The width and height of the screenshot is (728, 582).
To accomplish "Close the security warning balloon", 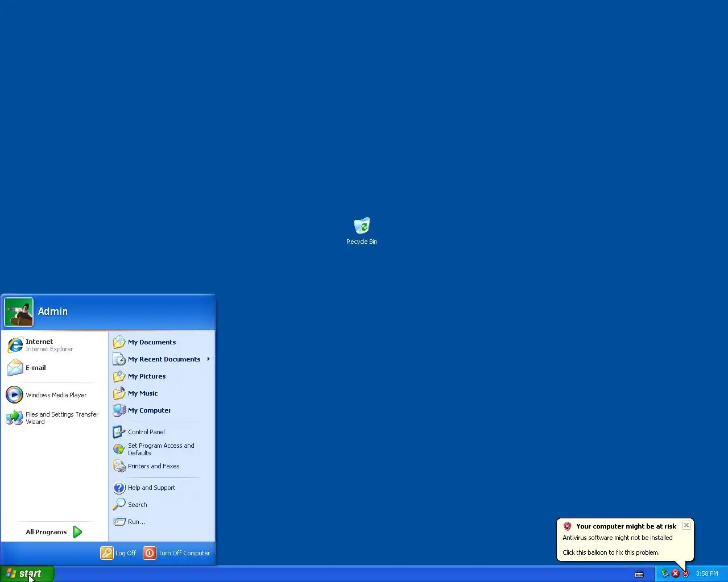I will pyautogui.click(x=686, y=525).
